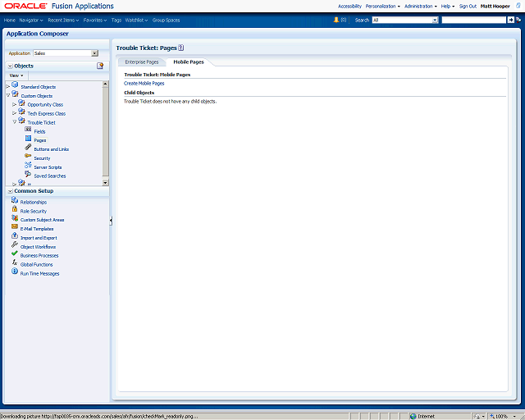Open Object Workflows in Common Setup
The height and width of the screenshot is (420, 525).
click(x=38, y=247)
